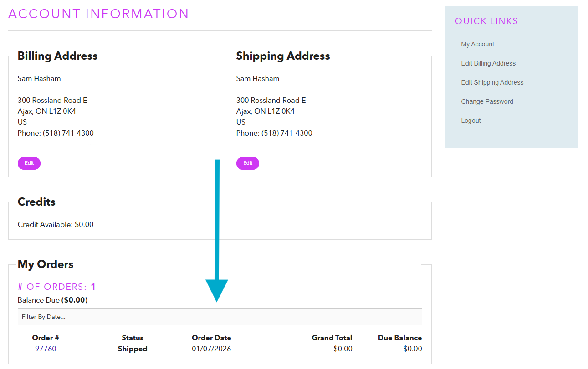Click the My Orders section heading
The height and width of the screenshot is (369, 588).
pos(46,264)
